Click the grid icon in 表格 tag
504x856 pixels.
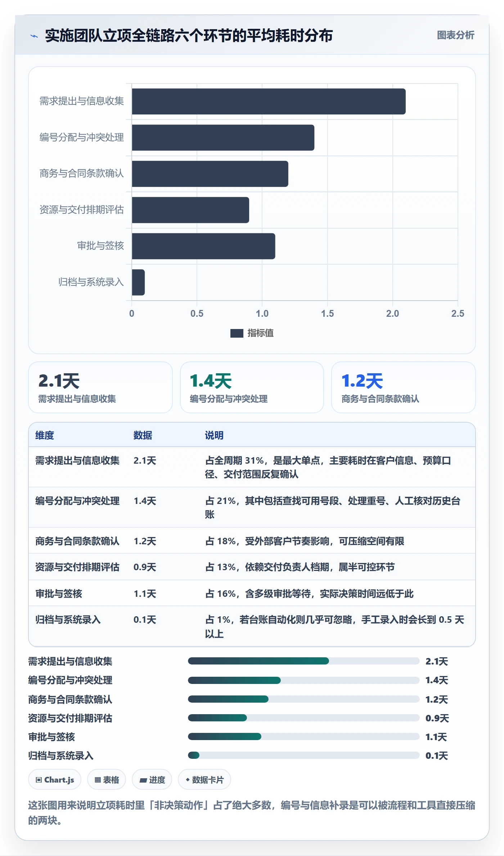(x=98, y=780)
